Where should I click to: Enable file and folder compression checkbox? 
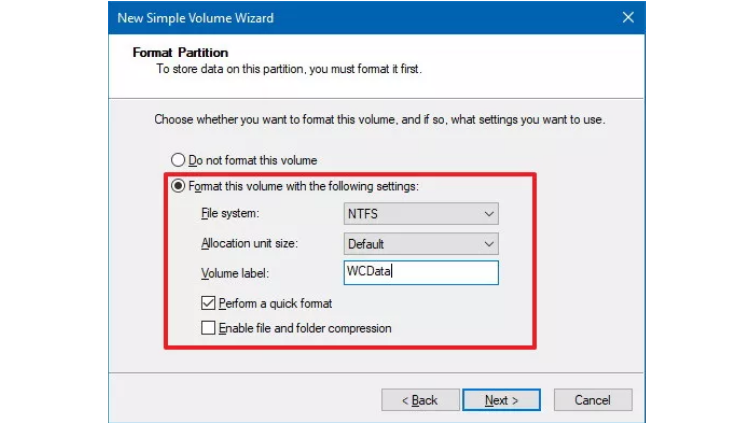tap(208, 328)
